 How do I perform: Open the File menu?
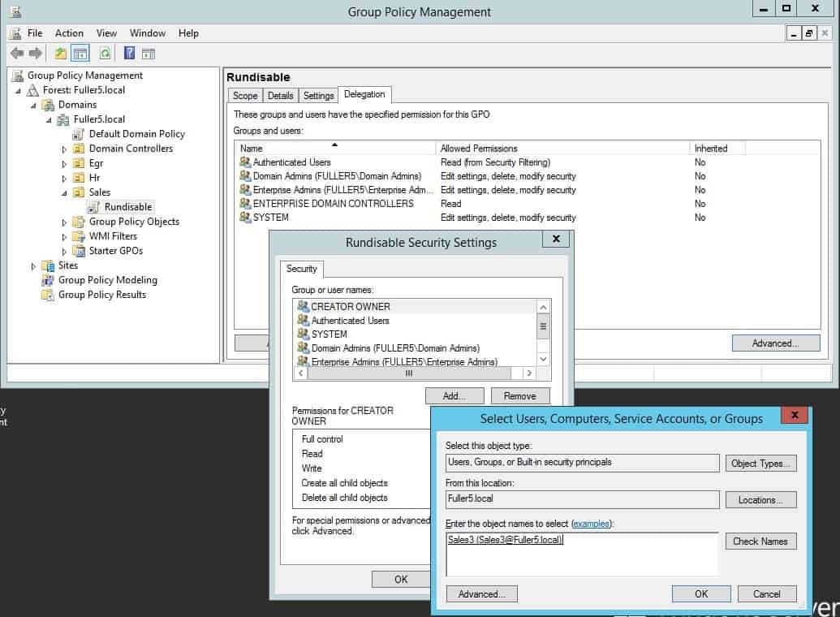pyautogui.click(x=35, y=33)
